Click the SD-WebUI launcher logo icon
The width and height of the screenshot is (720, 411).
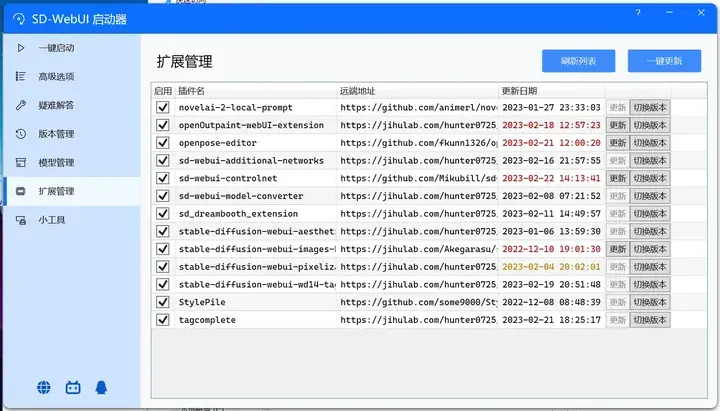pos(19,19)
